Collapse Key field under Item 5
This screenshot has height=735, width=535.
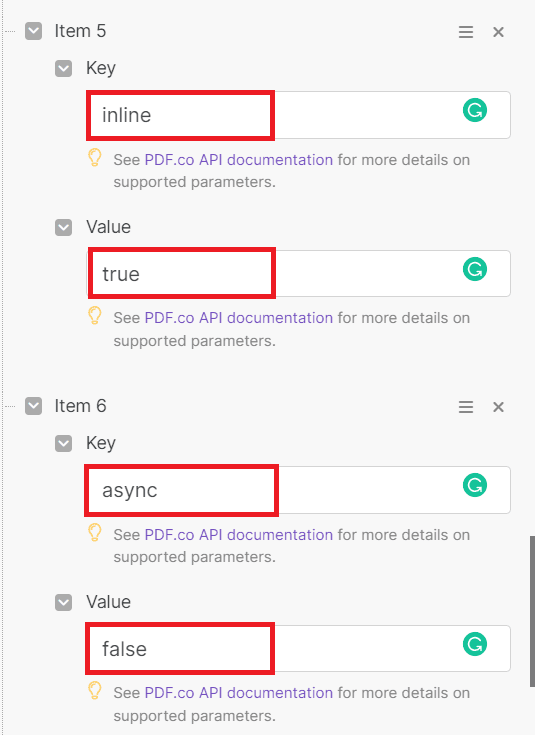(x=63, y=68)
